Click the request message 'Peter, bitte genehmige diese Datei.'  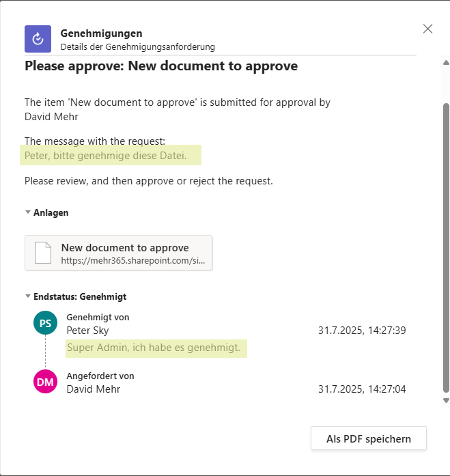coord(106,156)
